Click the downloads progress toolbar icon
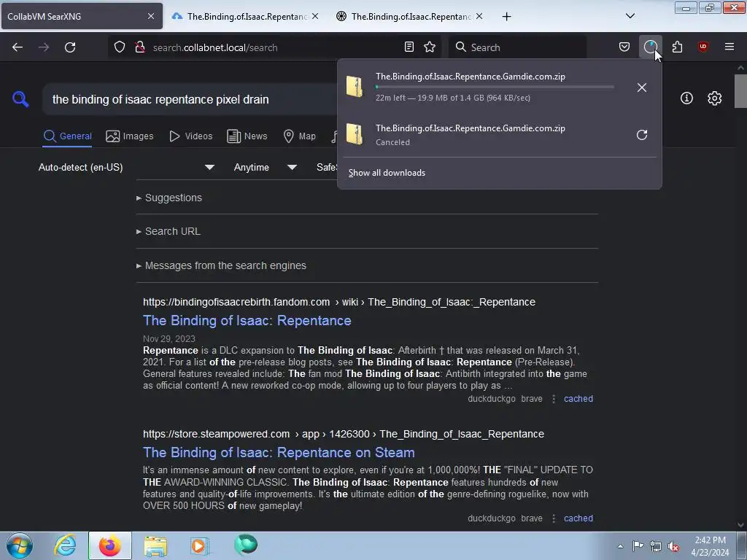The width and height of the screenshot is (747, 560). (x=650, y=47)
